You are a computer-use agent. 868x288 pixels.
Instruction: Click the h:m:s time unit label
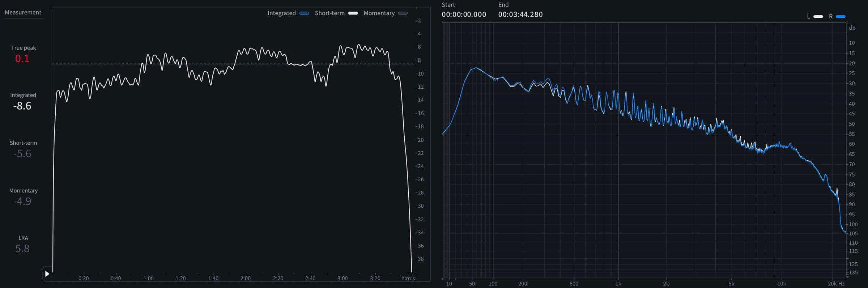[408, 278]
